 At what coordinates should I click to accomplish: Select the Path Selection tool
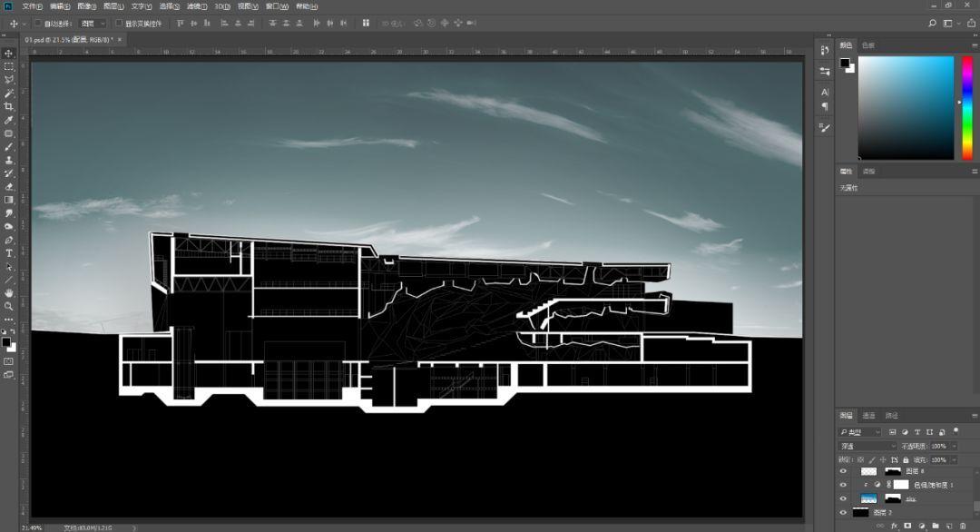pos(9,267)
